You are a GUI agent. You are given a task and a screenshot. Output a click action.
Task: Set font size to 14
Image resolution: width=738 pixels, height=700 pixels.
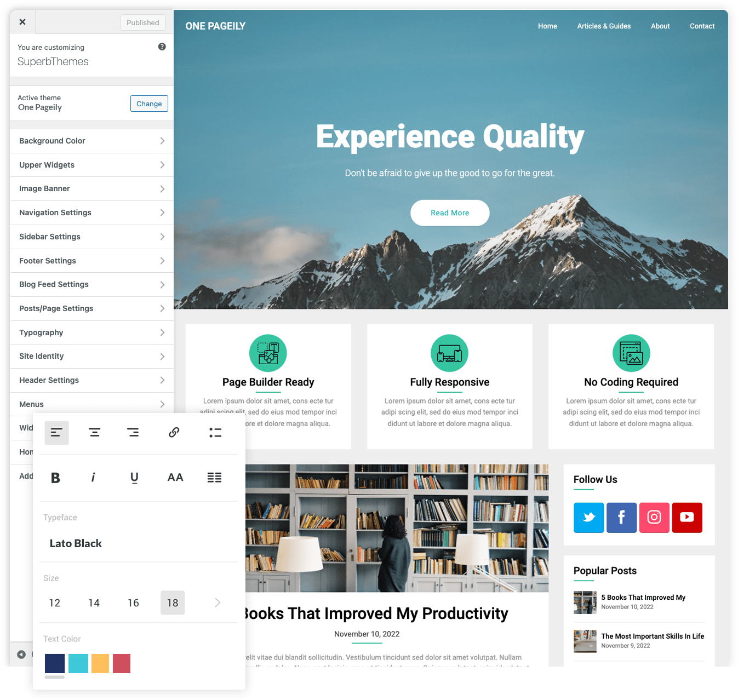click(94, 603)
